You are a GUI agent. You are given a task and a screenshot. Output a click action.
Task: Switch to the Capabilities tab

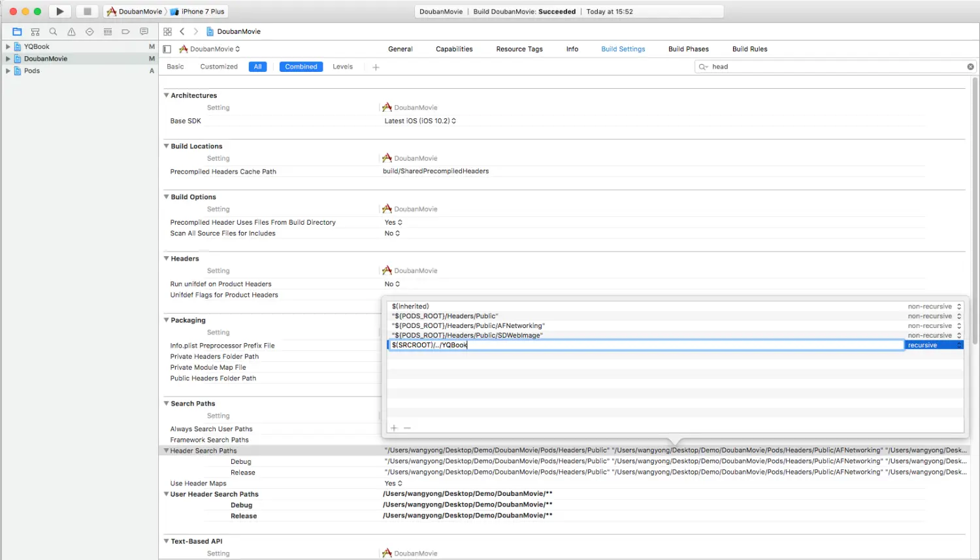(454, 49)
